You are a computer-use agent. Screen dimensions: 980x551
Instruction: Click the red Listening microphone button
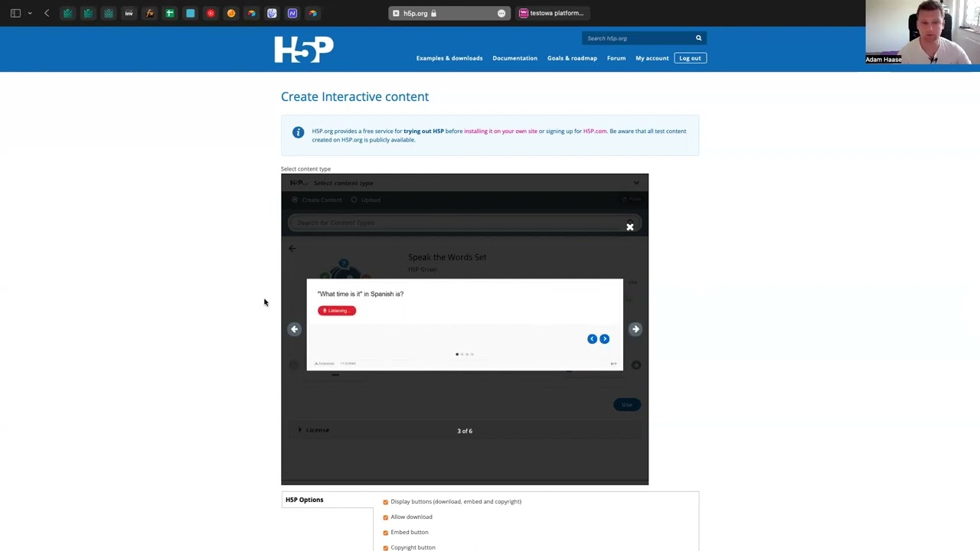click(337, 311)
